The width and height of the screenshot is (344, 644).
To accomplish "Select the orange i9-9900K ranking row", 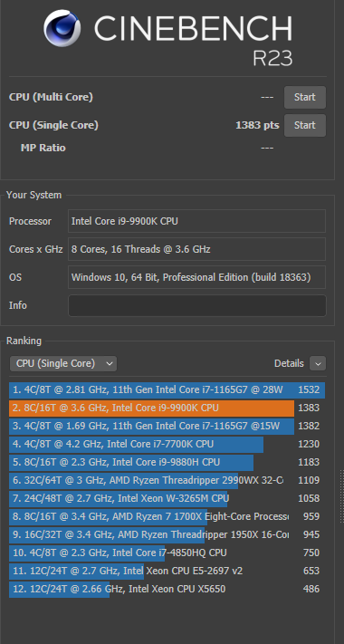I will 167,408.
